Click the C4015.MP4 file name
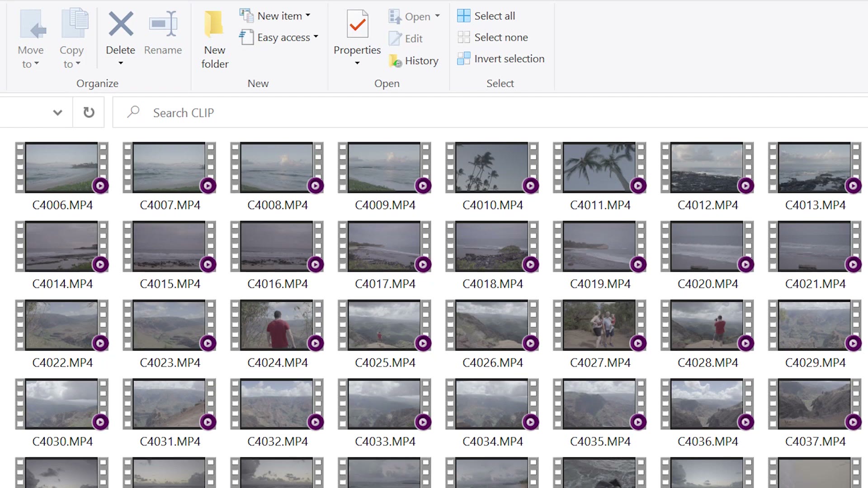 (x=170, y=284)
